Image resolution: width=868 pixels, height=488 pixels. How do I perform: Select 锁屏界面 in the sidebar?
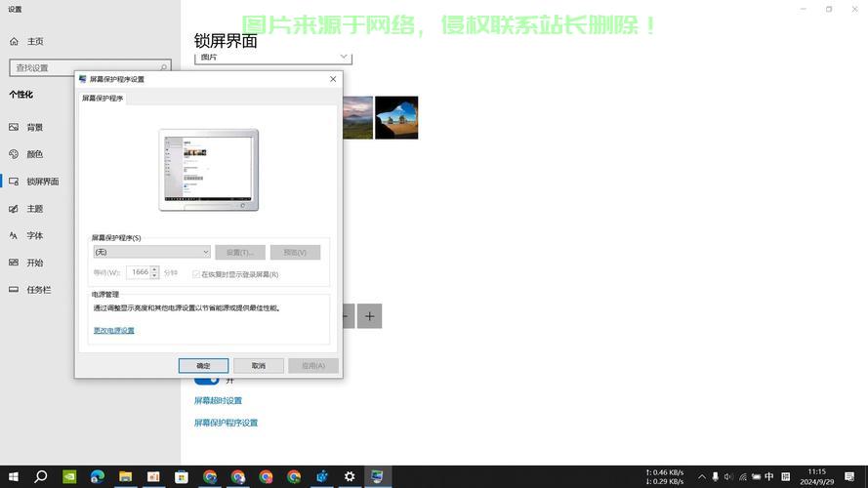tap(34, 182)
